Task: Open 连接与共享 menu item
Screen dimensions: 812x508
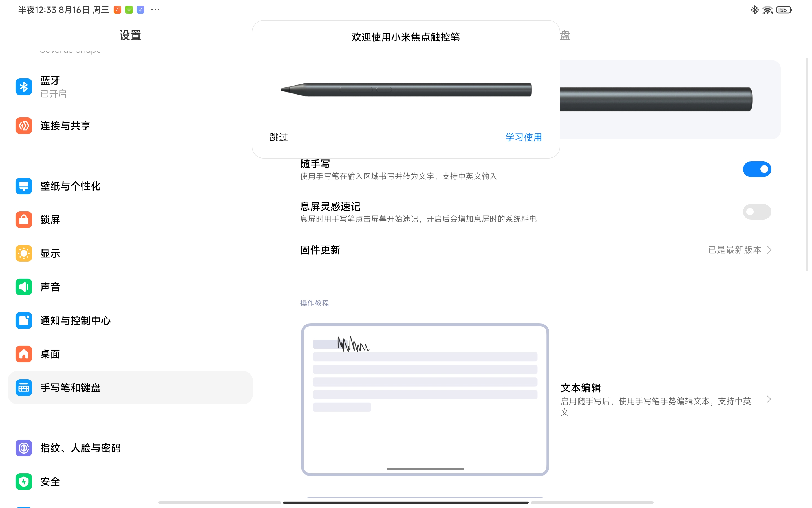Action: (x=130, y=126)
